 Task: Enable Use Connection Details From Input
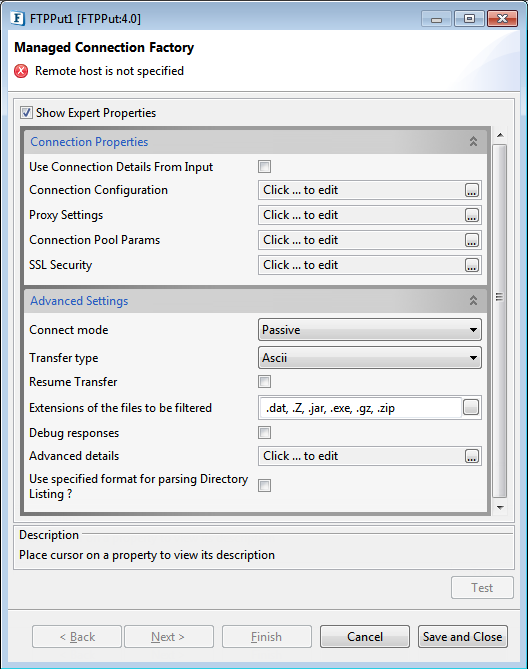pyautogui.click(x=264, y=167)
